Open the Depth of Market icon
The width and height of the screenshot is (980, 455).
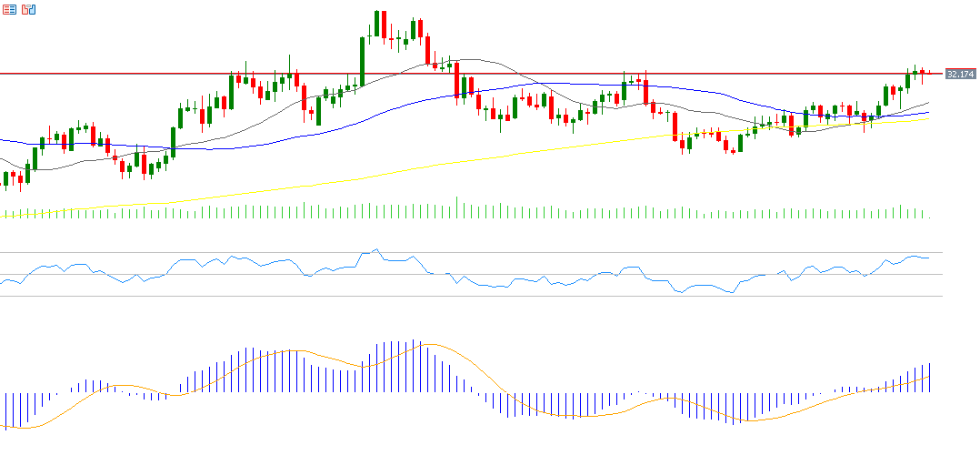pyautogui.click(x=10, y=9)
